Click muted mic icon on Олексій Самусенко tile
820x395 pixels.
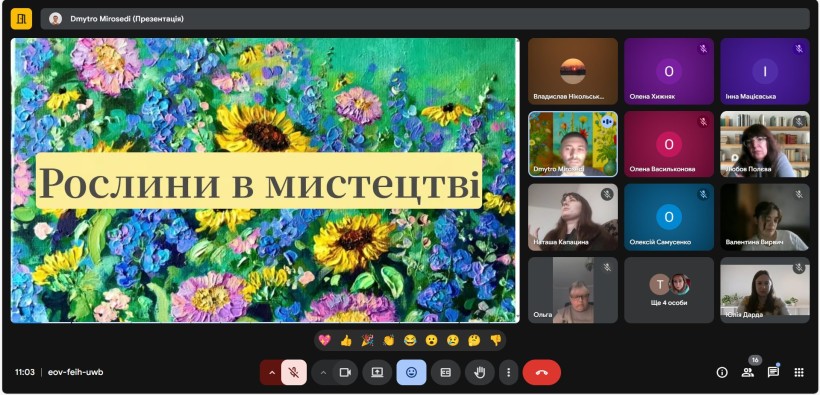pos(703,195)
